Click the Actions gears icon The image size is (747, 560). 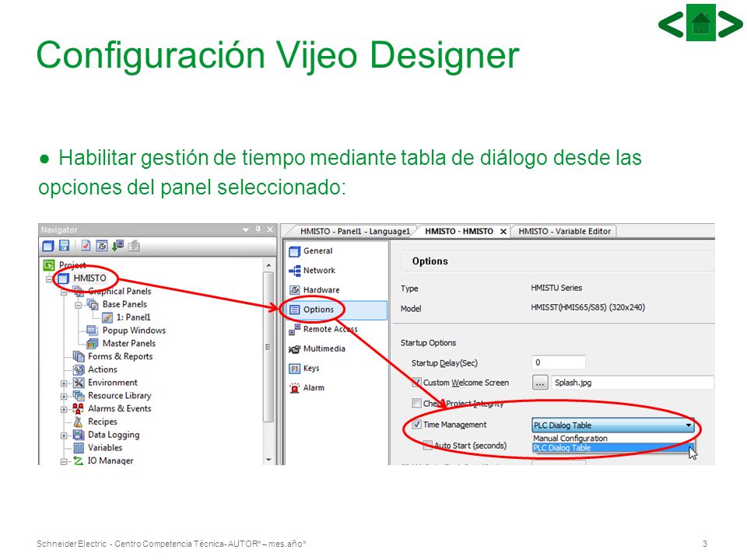79,369
